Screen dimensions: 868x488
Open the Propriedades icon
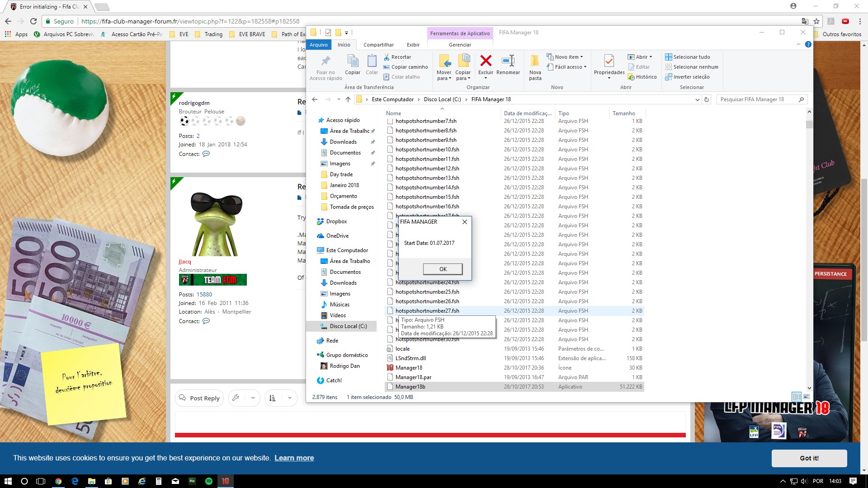click(609, 61)
